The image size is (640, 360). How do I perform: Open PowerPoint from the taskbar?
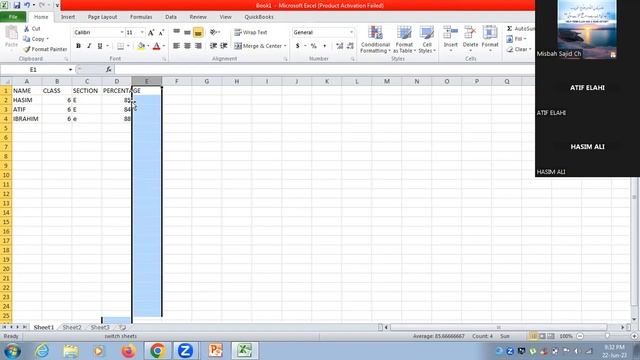coord(215,351)
